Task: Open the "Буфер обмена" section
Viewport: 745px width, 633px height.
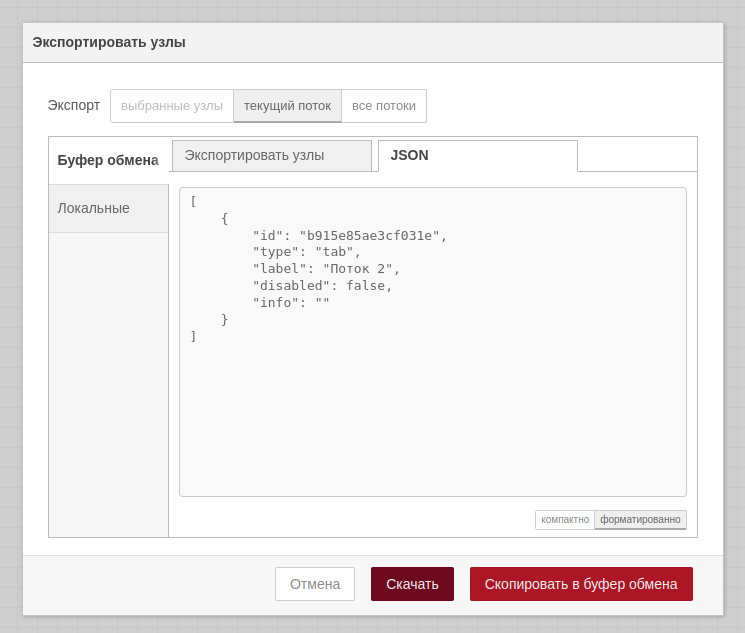Action: point(108,160)
